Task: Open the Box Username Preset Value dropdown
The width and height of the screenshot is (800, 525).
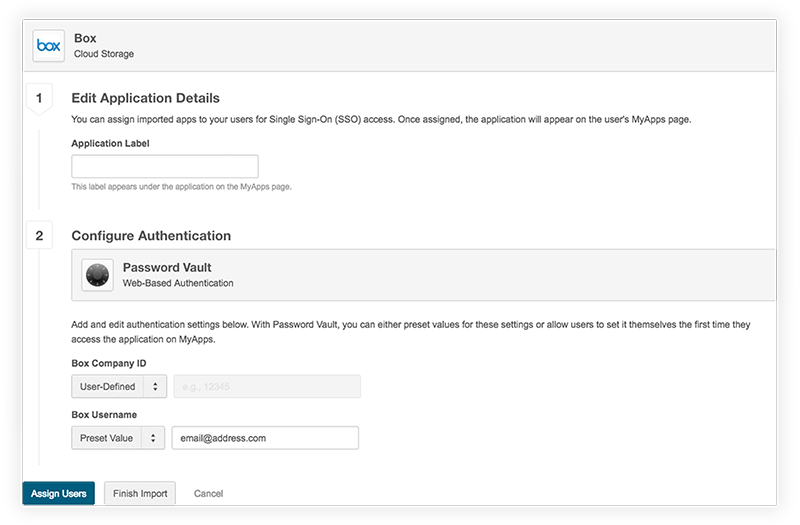Action: (x=118, y=438)
